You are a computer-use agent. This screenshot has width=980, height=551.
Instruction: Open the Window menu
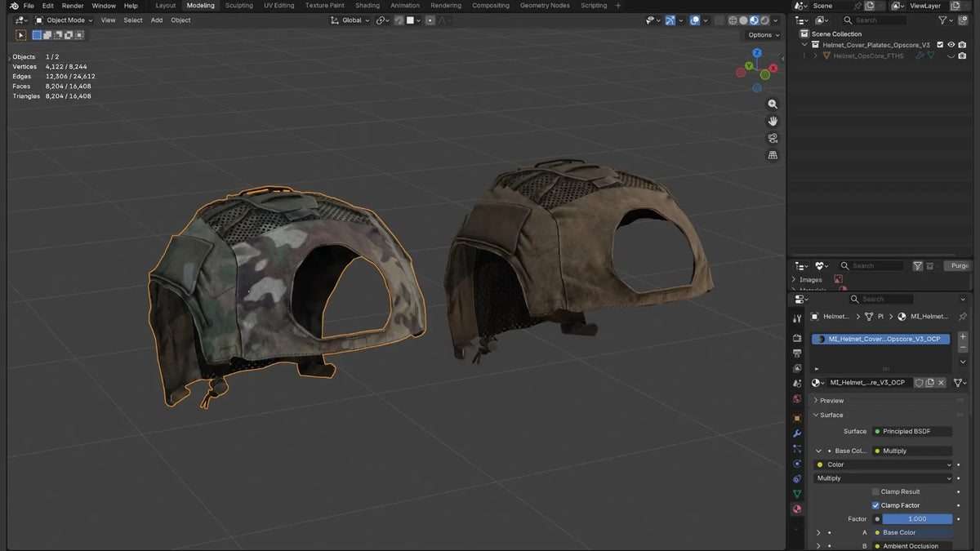click(x=104, y=6)
